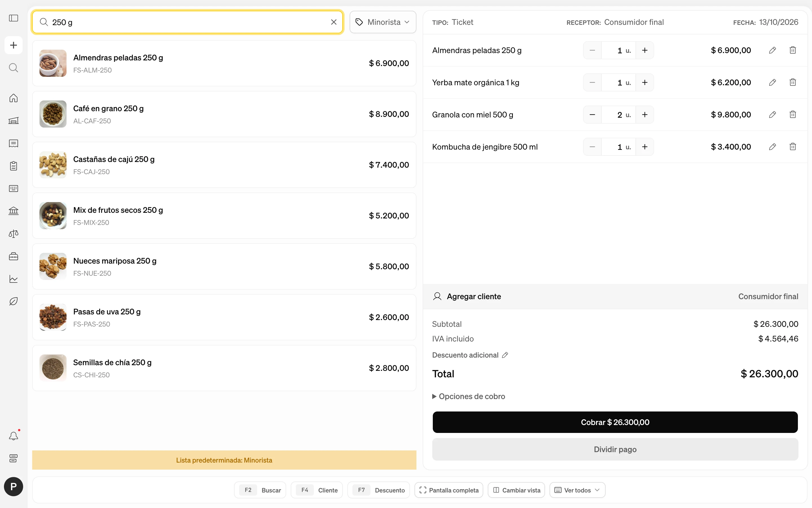
Task: Open the Ver todos shortcuts dropdown
Action: 577,490
